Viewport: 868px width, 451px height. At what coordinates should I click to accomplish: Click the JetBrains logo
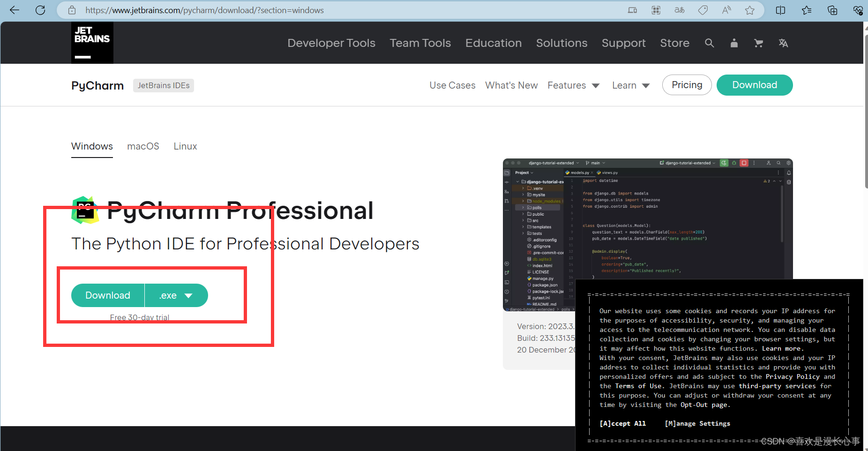pyautogui.click(x=92, y=43)
